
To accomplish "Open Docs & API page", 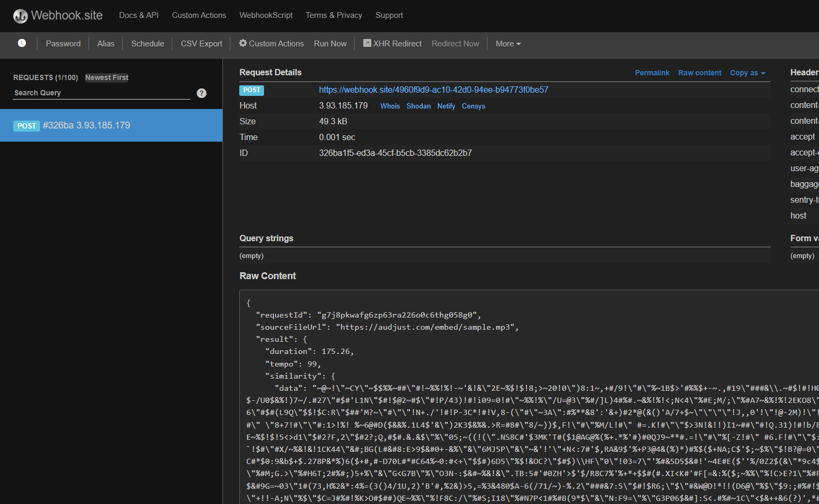I will (x=139, y=15).
